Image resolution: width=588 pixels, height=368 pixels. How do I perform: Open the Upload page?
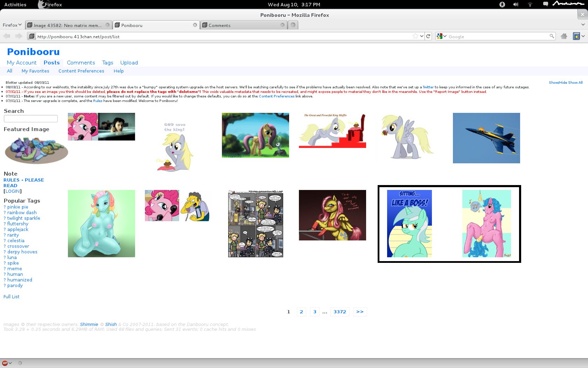point(129,63)
